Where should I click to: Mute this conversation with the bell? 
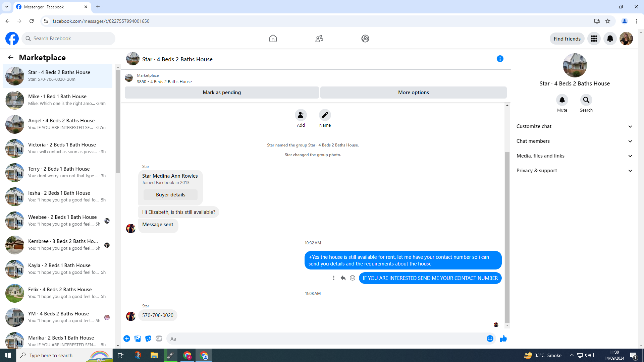(x=562, y=100)
